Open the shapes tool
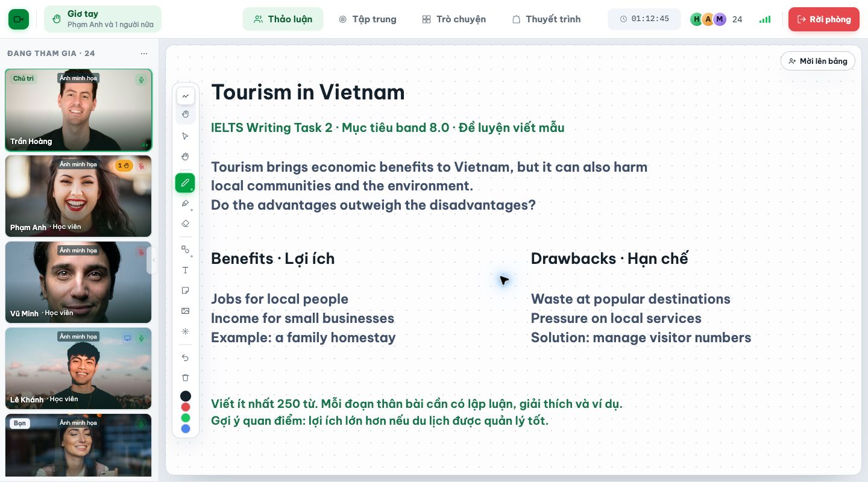The height and width of the screenshot is (482, 868). pos(185,249)
